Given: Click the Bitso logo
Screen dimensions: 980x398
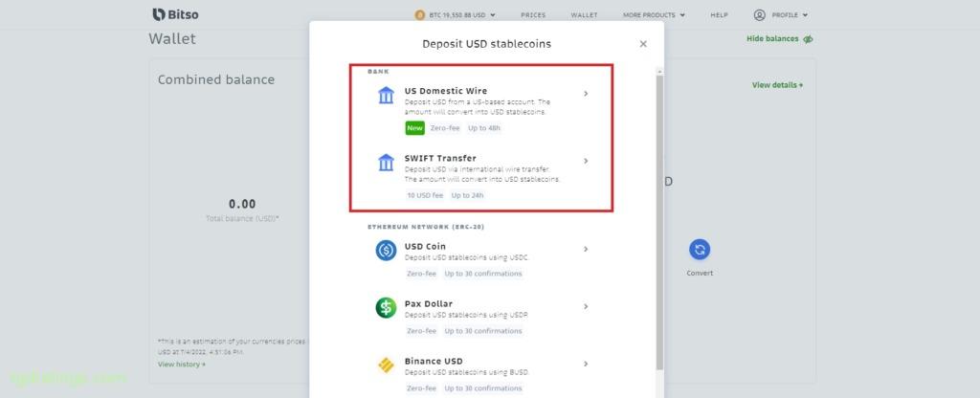Looking at the screenshot, I should click(x=176, y=14).
